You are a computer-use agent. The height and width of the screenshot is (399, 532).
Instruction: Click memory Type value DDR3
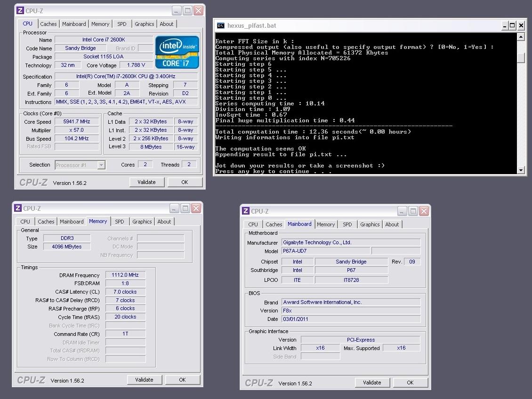[67, 238]
